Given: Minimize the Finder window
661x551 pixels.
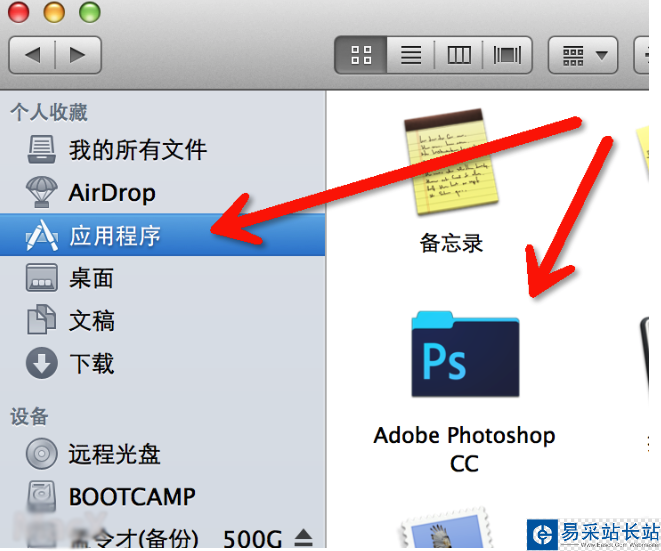Looking at the screenshot, I should pos(54,12).
